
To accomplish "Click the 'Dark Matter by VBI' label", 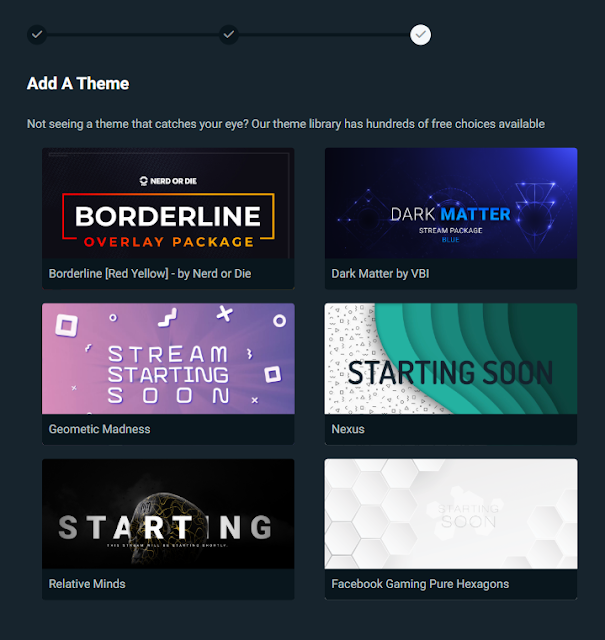I will 380,273.
